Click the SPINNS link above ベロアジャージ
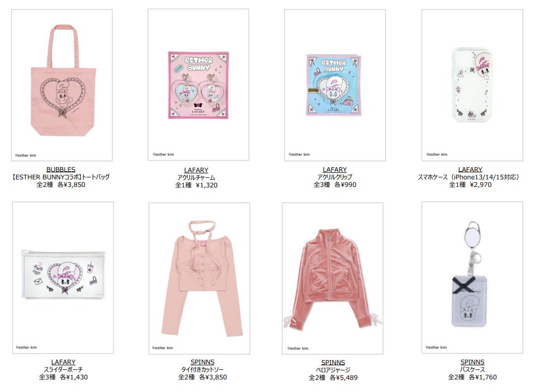 333,362
